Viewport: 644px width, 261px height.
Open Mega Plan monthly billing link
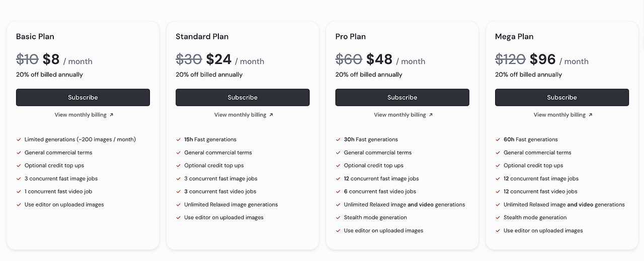[559, 115]
